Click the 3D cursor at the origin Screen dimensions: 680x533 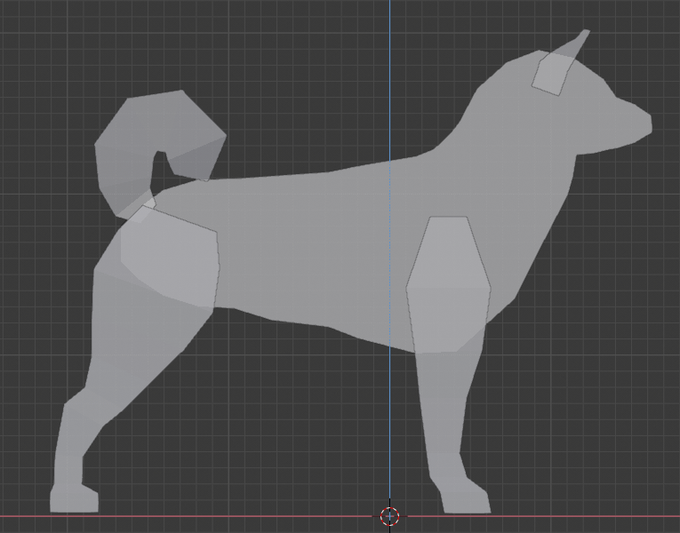(389, 516)
